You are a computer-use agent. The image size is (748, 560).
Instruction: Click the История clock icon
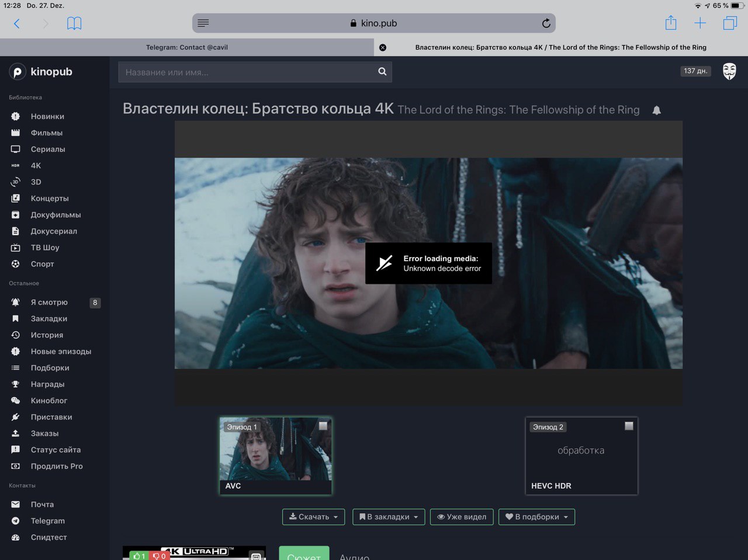16,335
